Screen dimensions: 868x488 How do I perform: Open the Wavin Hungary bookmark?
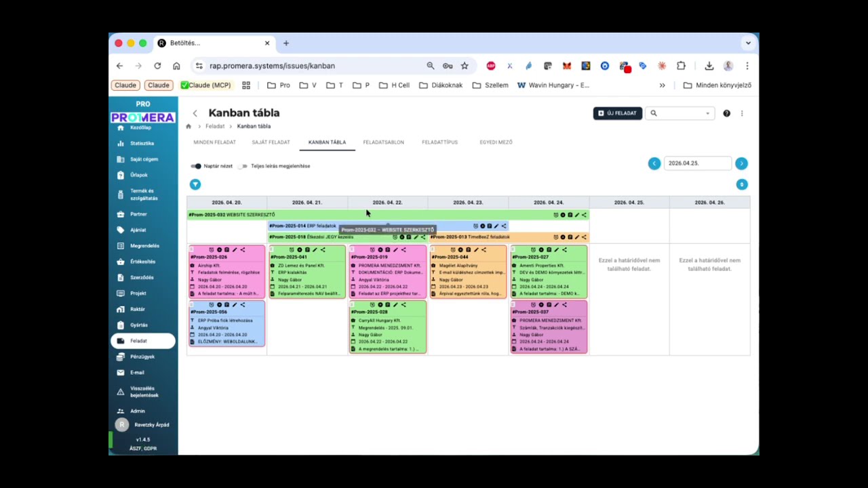[553, 85]
